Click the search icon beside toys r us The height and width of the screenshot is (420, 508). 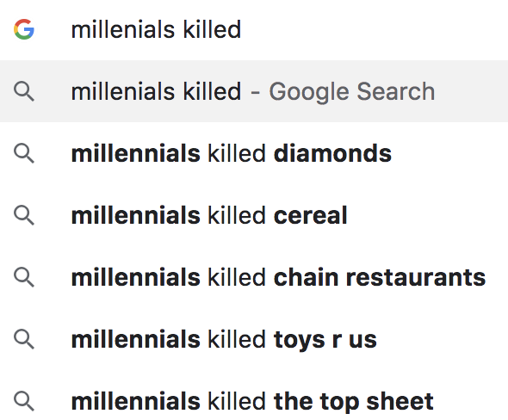point(24,339)
